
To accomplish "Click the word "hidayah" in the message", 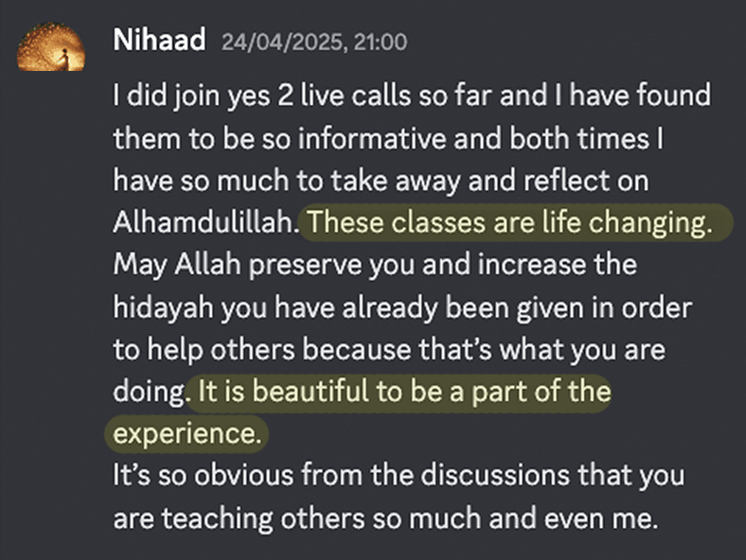I will coord(159,307).
